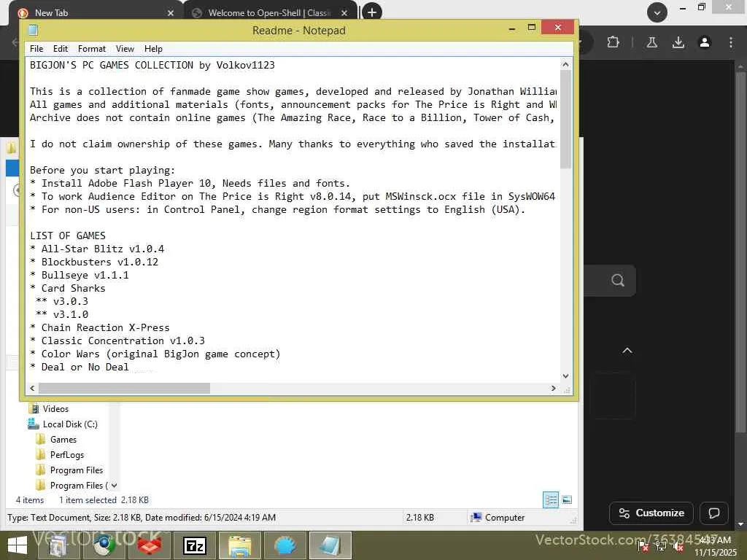Screen dimensions: 747x560
Task: Open the Notepad Format menu
Action: (91, 49)
